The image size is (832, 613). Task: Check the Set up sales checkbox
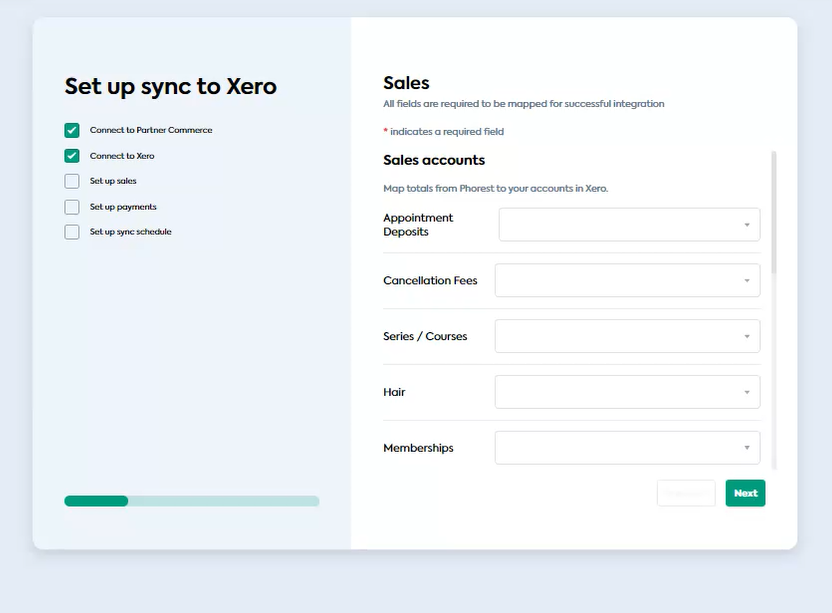click(x=72, y=181)
